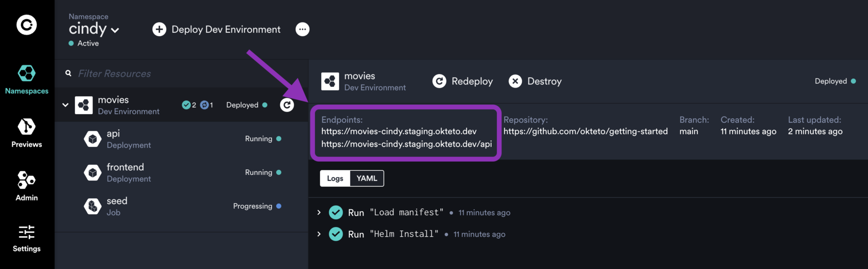
Task: Click the Load manifest success check icon
Action: point(335,212)
